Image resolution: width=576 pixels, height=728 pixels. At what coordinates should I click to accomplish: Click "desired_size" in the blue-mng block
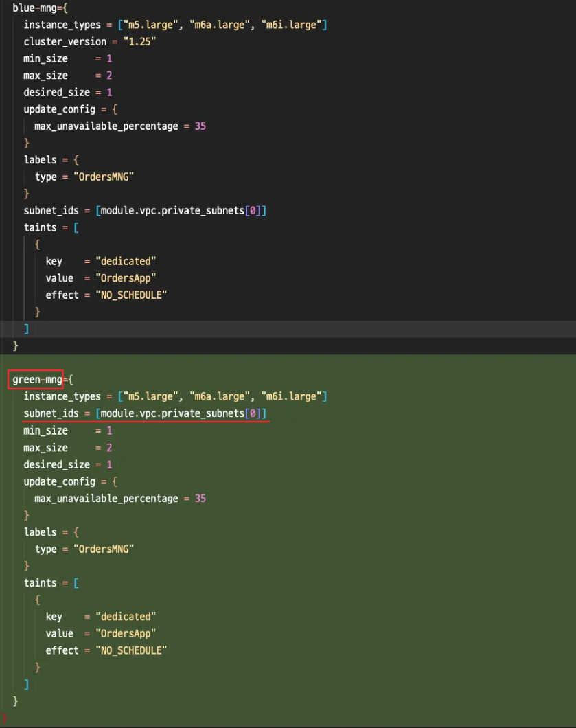click(56, 93)
